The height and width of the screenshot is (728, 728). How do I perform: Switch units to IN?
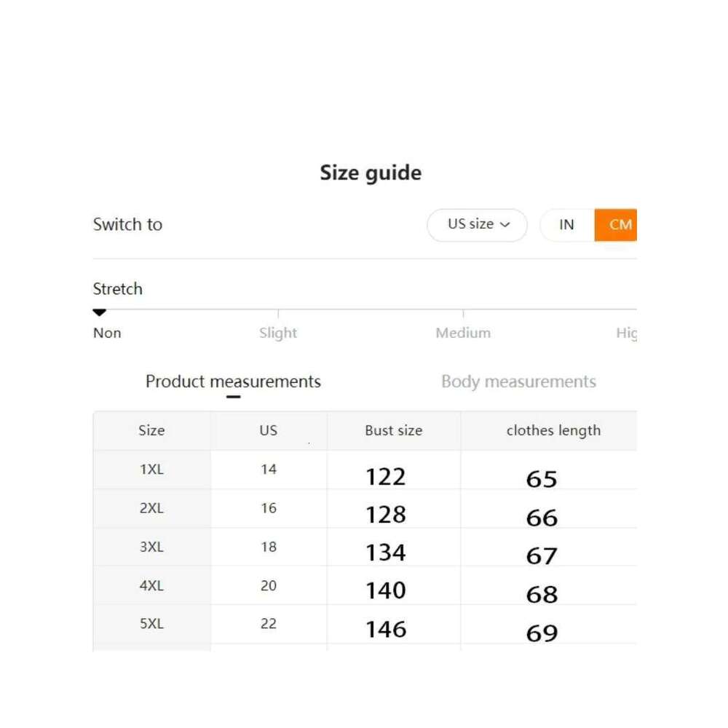point(566,225)
